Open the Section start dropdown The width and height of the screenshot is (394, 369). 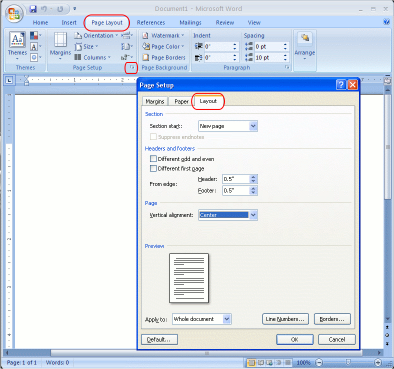pyautogui.click(x=253, y=126)
